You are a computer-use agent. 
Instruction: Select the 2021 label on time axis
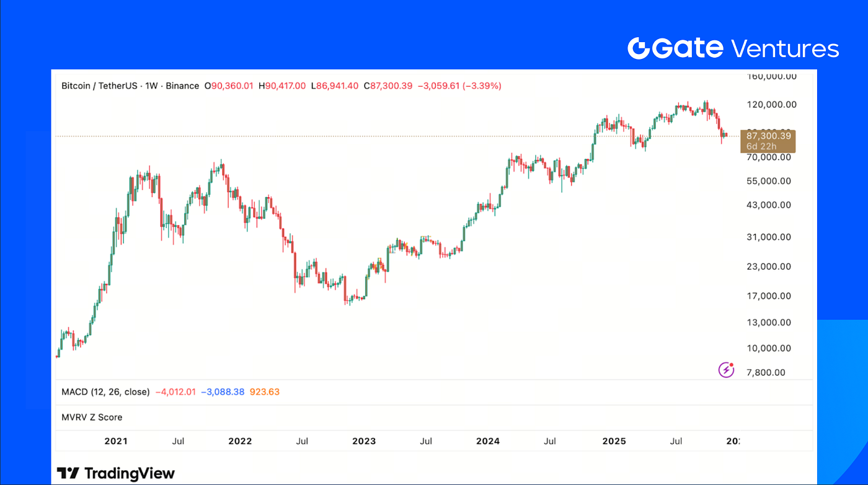click(116, 442)
